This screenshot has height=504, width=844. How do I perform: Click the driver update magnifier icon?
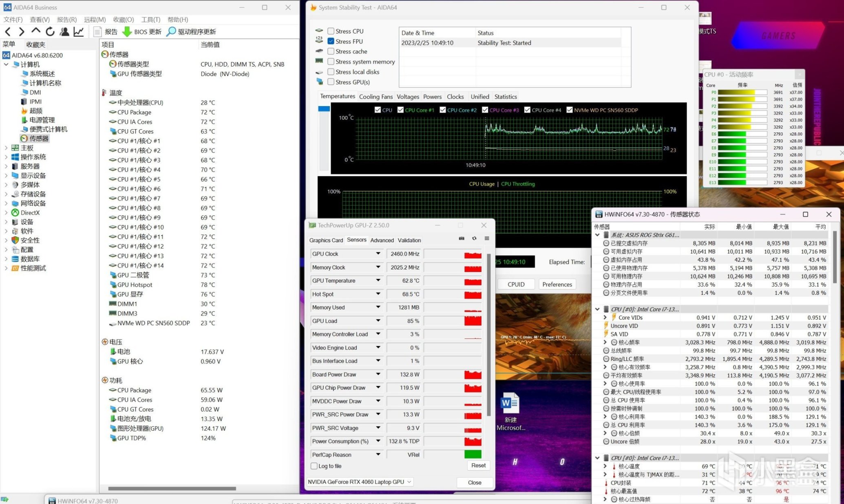[171, 31]
